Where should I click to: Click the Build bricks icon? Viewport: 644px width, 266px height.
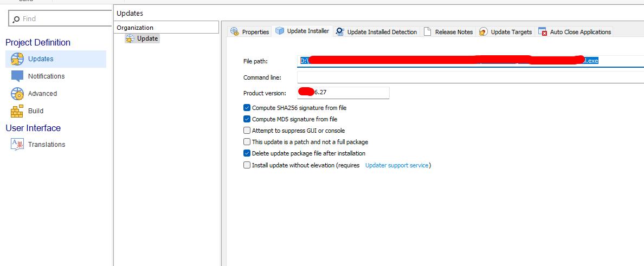click(17, 111)
